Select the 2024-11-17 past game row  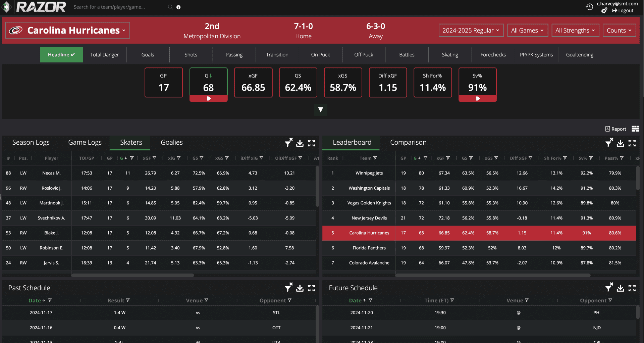159,313
